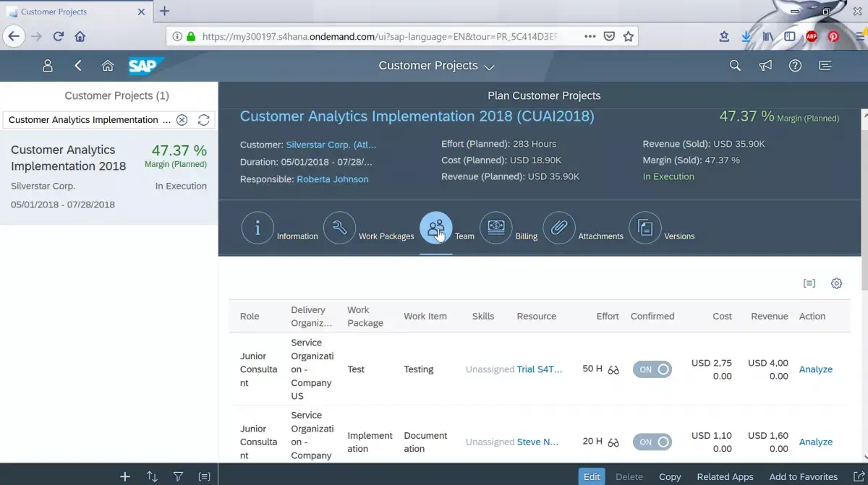Go back with the browser back arrow
This screenshot has width=868, height=485.
coord(14,36)
